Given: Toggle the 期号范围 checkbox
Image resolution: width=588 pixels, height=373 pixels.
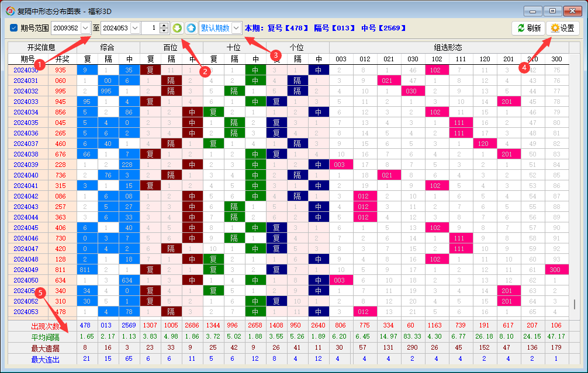Looking at the screenshot, I should click(x=14, y=28).
